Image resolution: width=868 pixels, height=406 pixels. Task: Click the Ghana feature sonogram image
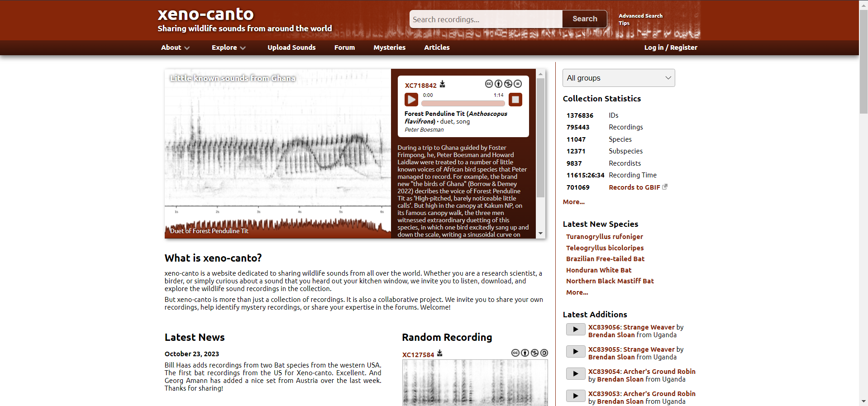277,154
